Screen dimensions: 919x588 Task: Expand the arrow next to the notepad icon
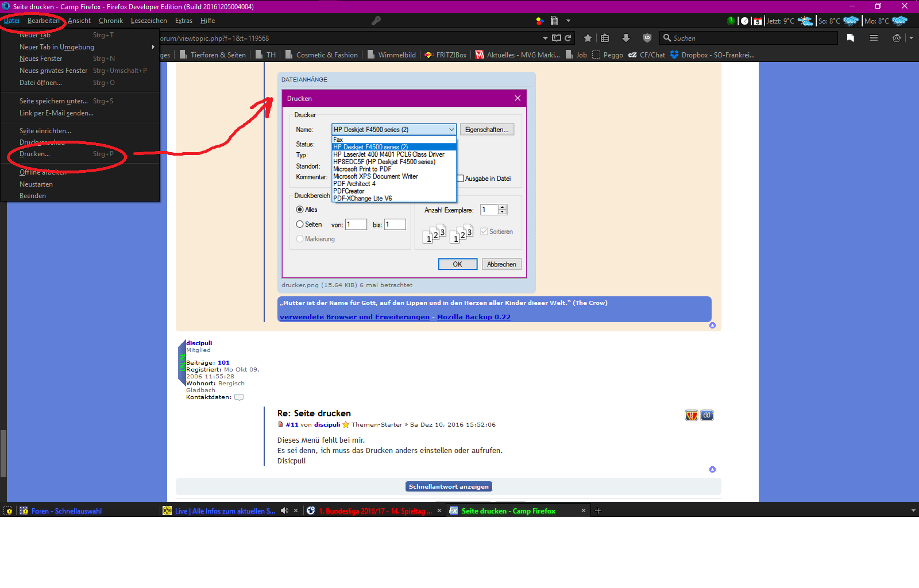click(568, 21)
